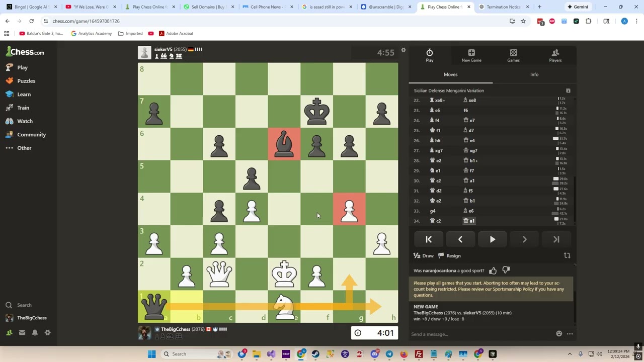
Task: Click opponent avatar above the board
Action: coord(144,53)
